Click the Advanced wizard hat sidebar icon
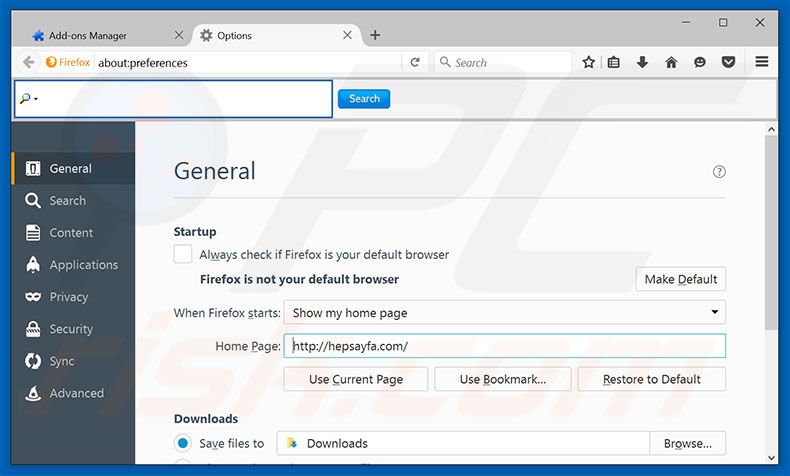790x476 pixels. [x=33, y=393]
